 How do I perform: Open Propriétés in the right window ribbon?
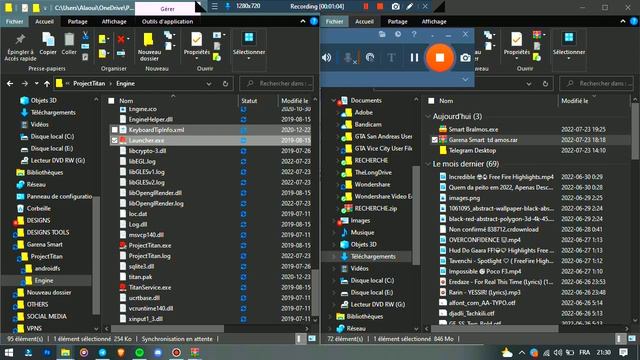click(x=516, y=46)
